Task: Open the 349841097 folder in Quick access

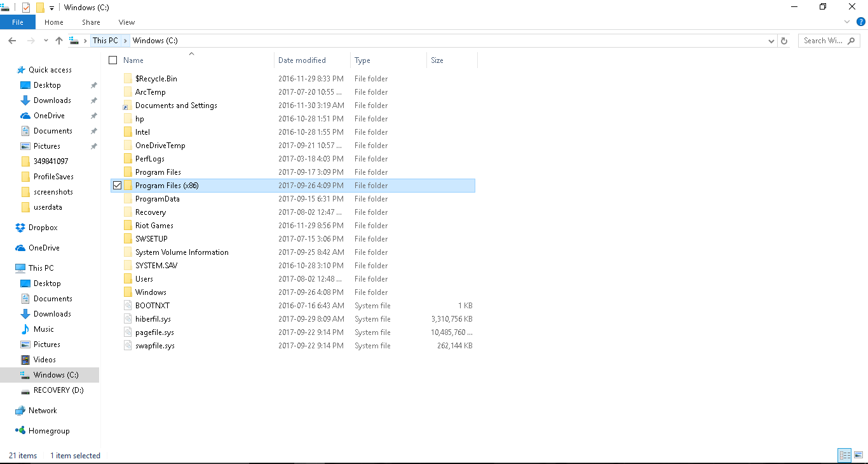Action: [50, 161]
